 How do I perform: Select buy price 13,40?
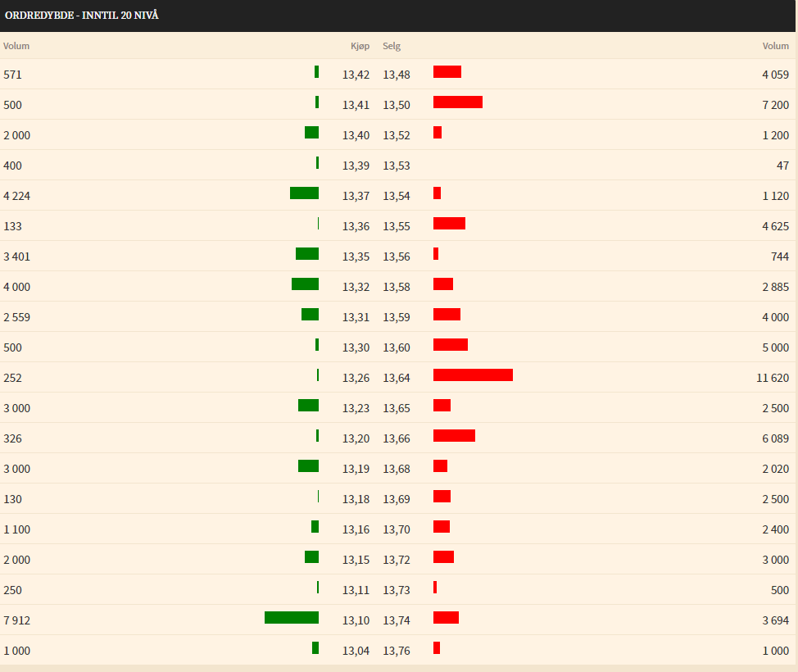(356, 135)
